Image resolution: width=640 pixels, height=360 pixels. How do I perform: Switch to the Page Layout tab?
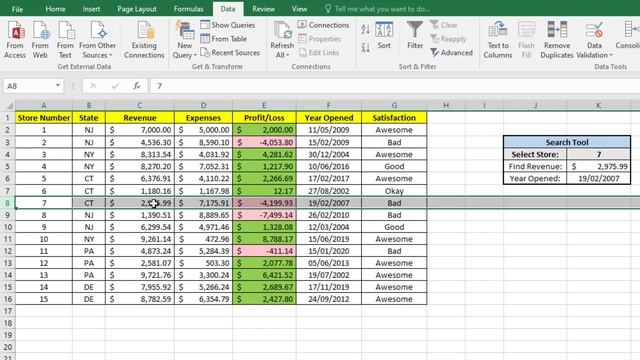[x=137, y=9]
